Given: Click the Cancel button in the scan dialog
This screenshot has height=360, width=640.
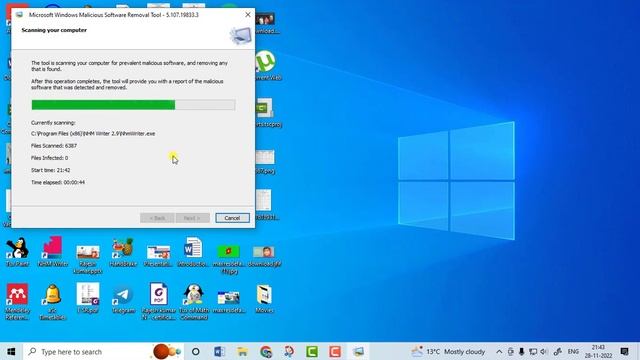Looking at the screenshot, I should [232, 218].
